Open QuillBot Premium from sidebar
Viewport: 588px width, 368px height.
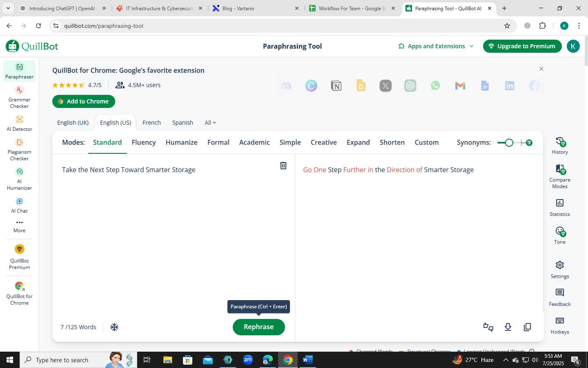(x=19, y=257)
